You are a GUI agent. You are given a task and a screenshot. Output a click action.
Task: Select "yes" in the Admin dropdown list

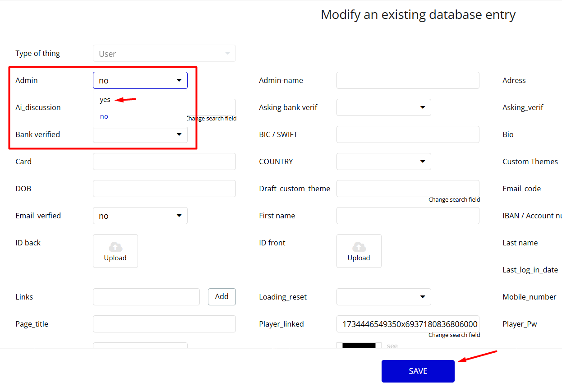tap(105, 100)
